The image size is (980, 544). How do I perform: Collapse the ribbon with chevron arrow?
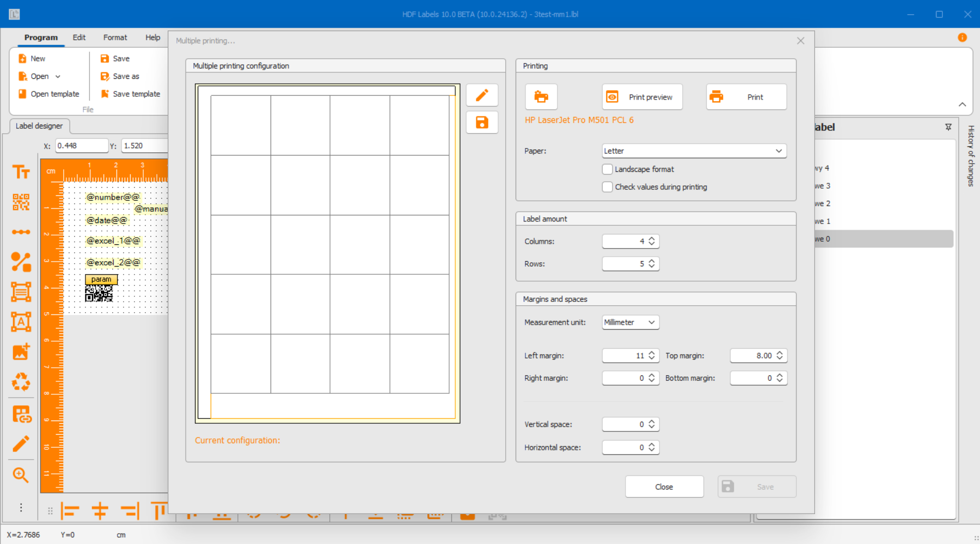tap(962, 104)
